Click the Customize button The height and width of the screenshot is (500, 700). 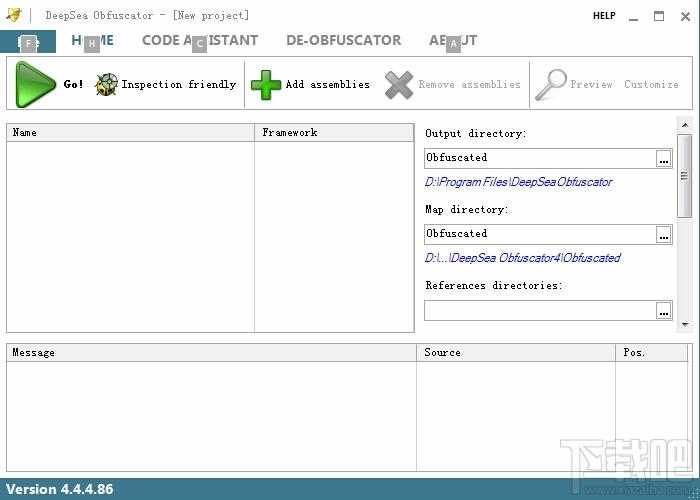click(x=651, y=84)
